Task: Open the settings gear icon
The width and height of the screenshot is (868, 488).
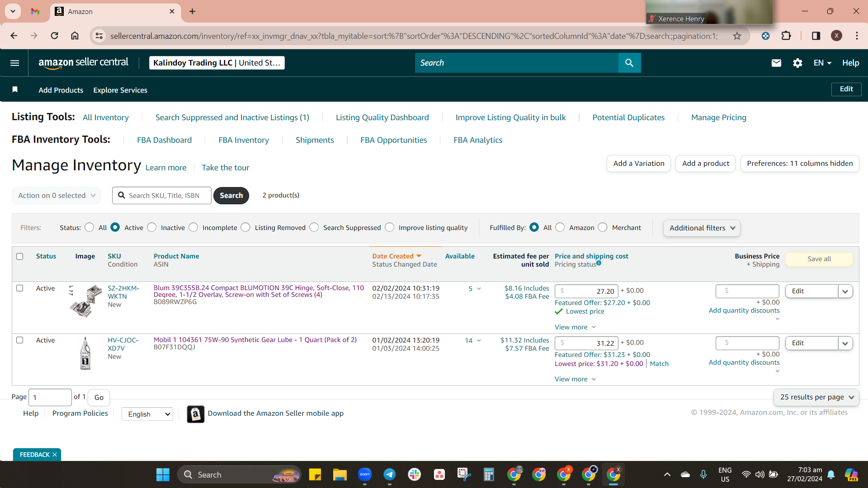Action: click(797, 63)
